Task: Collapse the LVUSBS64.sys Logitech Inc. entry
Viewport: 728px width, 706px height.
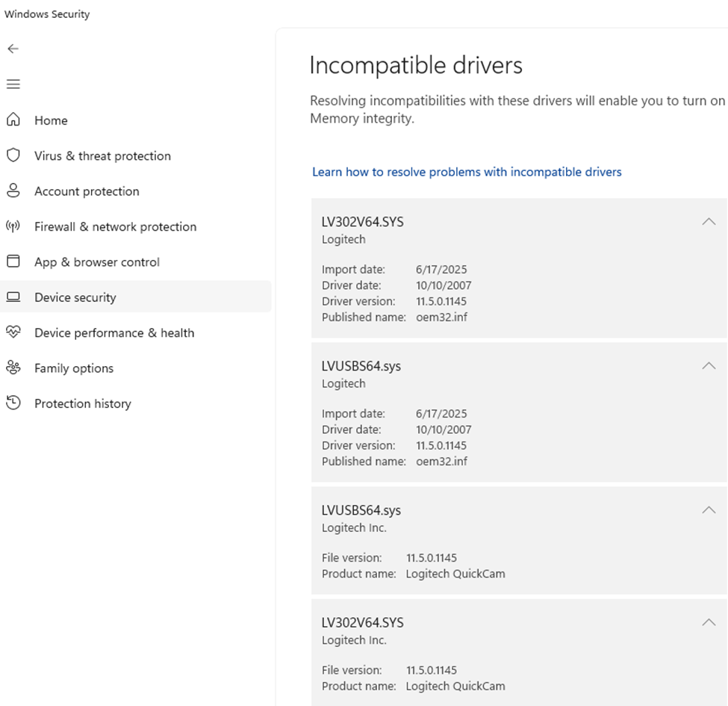Action: (x=709, y=510)
